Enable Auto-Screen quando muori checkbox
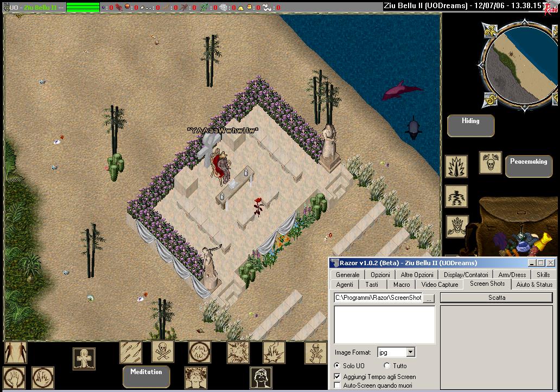This screenshot has height=392, width=560. (337, 385)
